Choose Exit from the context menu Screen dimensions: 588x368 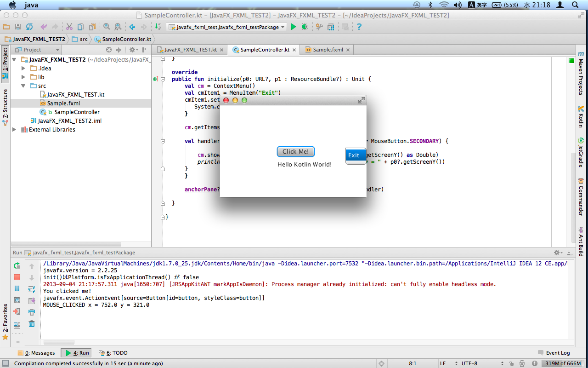pos(356,155)
